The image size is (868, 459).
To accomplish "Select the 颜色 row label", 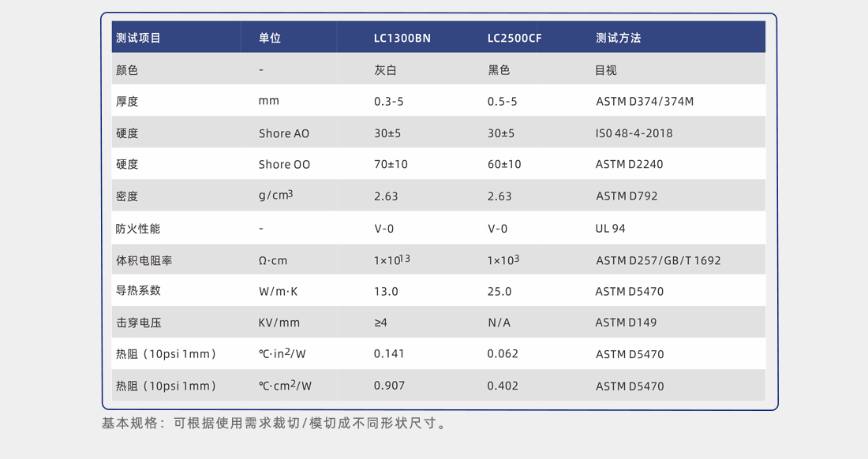I will tap(127, 70).
